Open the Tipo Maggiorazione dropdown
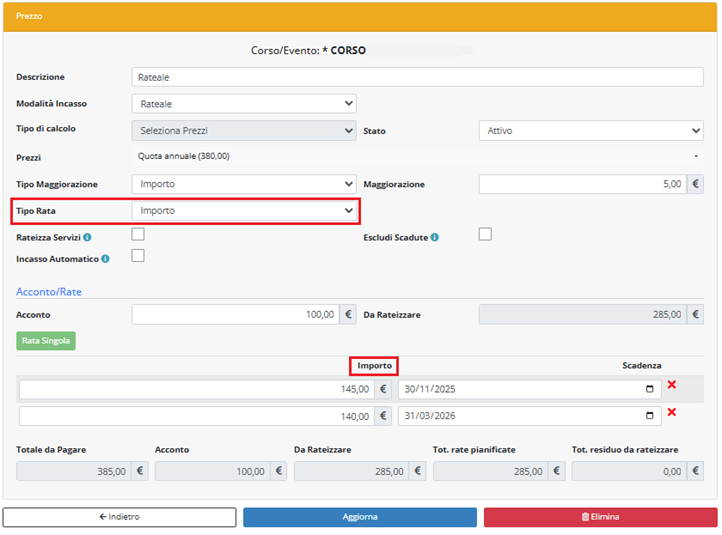The image size is (722, 535). point(244,184)
